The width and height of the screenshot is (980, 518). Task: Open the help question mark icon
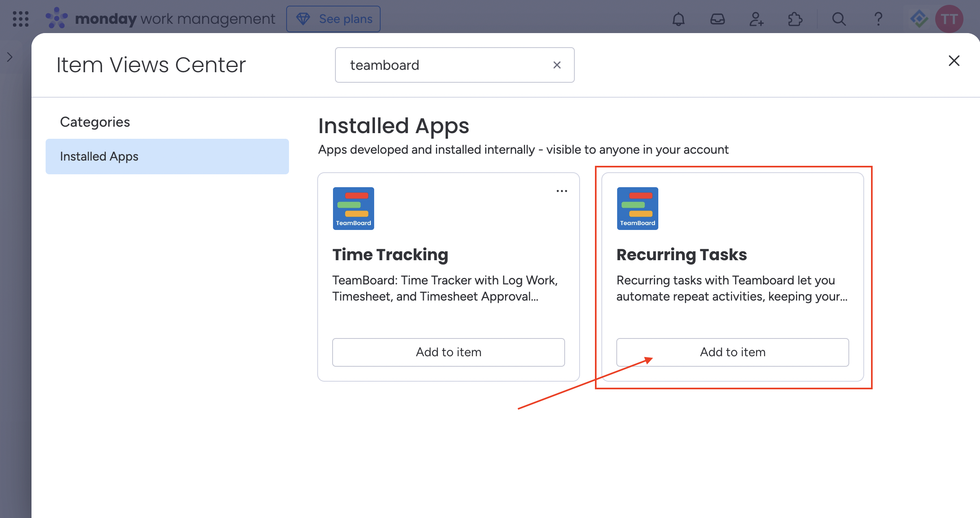878,19
